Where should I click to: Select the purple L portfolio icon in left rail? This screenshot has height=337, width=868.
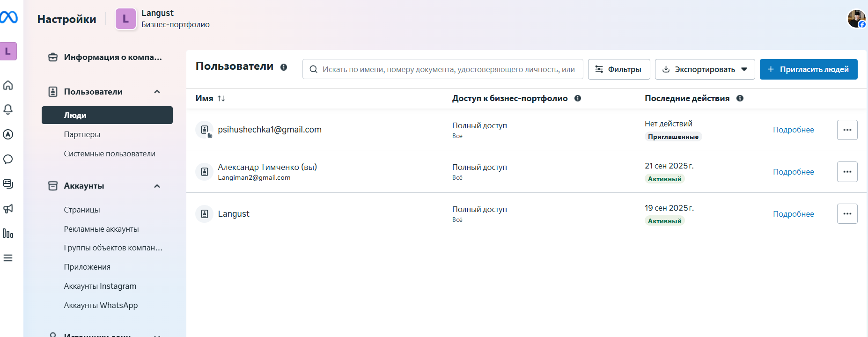pos(8,51)
